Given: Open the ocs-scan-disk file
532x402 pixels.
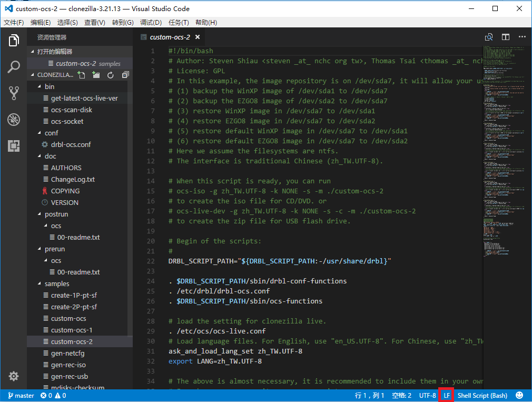Looking at the screenshot, I should point(71,110).
